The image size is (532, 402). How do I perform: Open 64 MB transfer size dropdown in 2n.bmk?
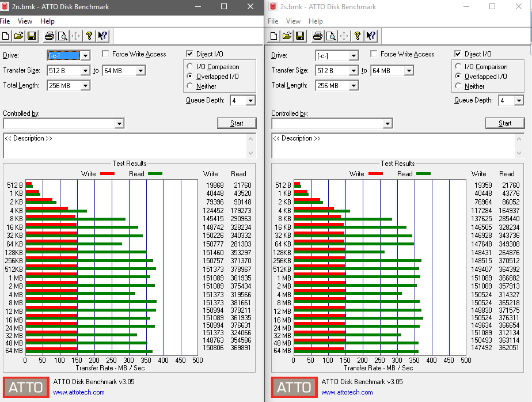(x=141, y=71)
